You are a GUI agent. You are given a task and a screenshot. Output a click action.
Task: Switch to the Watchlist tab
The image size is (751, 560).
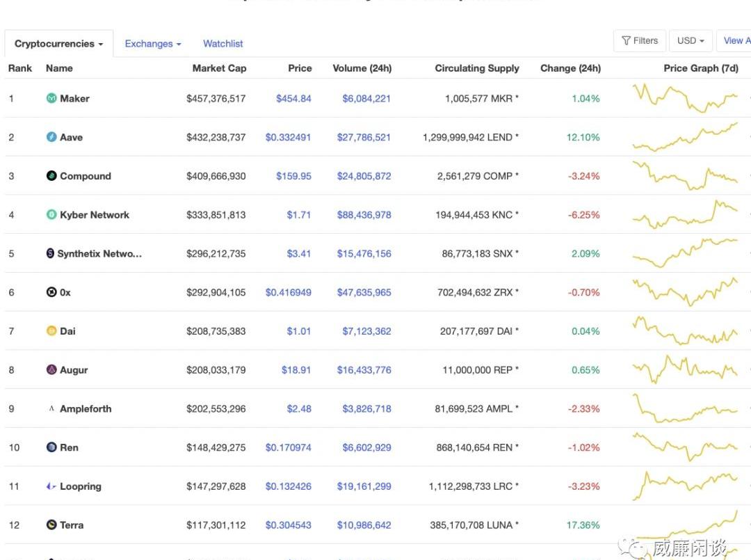pyautogui.click(x=223, y=44)
